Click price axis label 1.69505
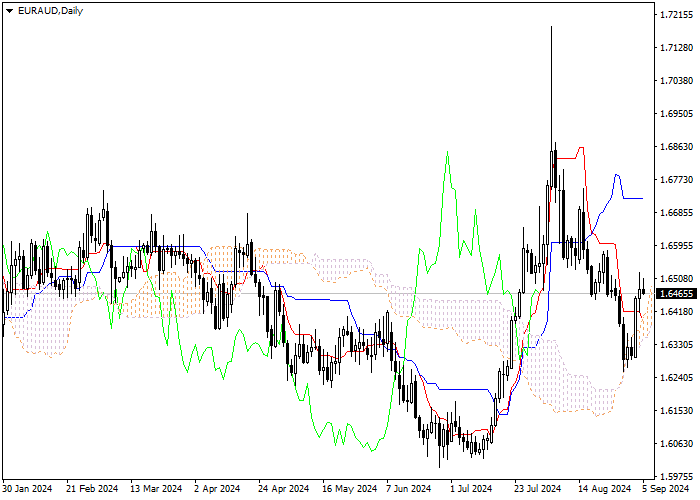The image size is (700, 500). pos(677,114)
